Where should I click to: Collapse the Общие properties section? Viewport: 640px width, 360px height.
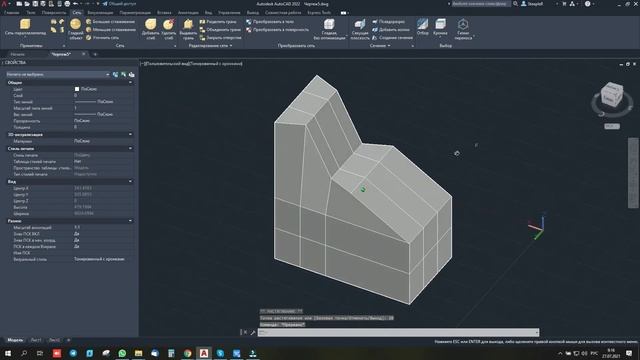point(131,82)
